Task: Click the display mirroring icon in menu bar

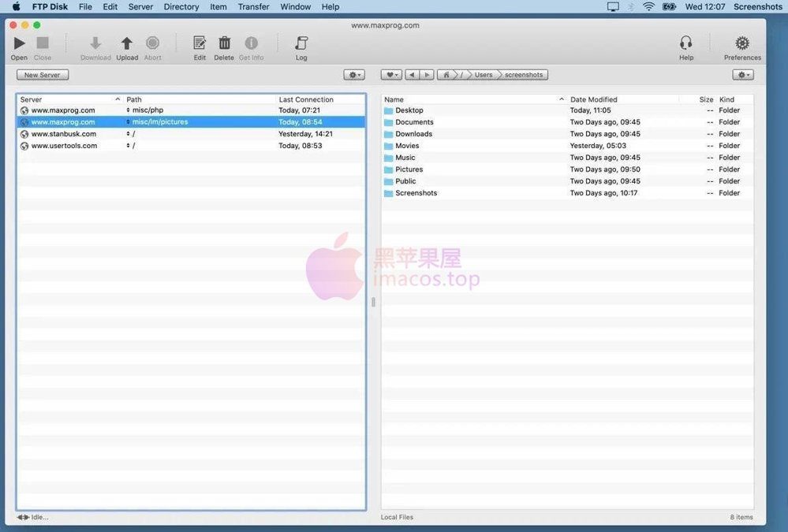Action: click(x=613, y=7)
